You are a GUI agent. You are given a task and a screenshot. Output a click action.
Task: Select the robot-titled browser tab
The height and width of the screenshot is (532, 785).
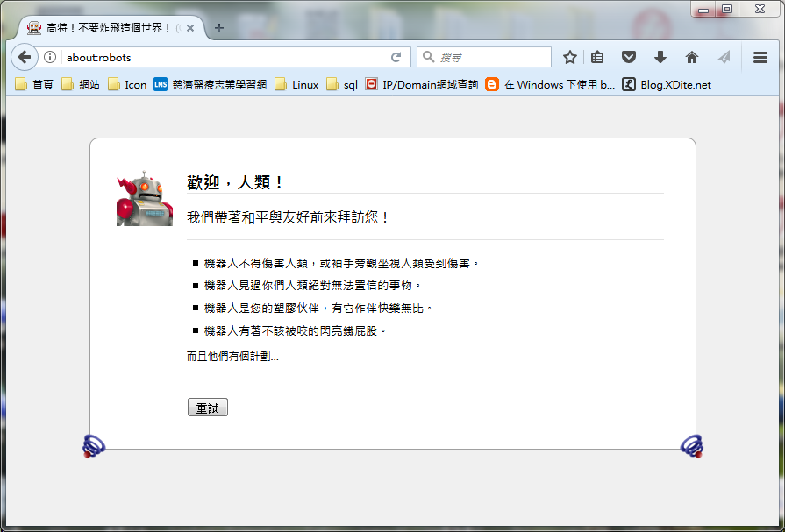click(x=111, y=28)
